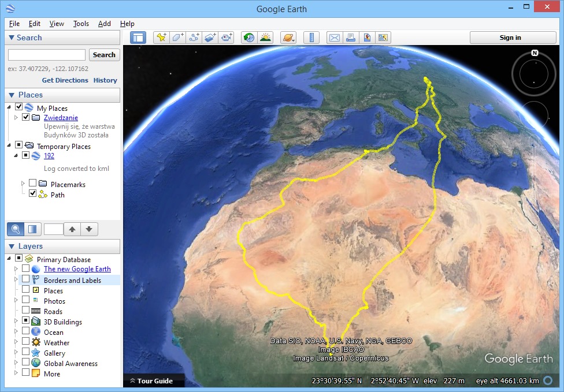
Task: Click the look-around compass ring
Action: click(534, 74)
